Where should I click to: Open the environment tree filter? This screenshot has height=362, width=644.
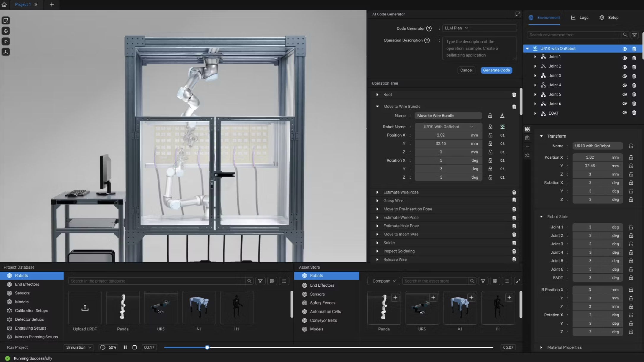point(634,35)
